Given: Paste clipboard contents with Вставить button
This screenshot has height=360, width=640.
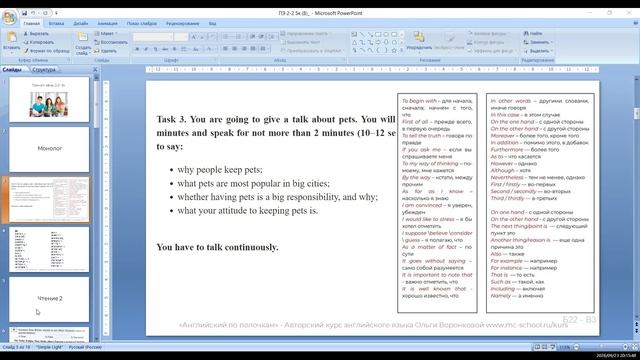Looking at the screenshot, I should pos(11,42).
